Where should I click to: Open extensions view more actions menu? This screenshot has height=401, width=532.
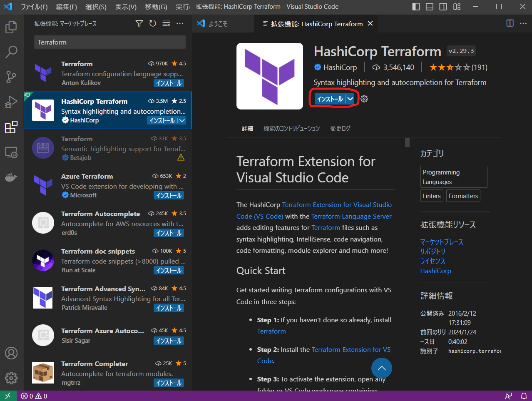[180, 23]
